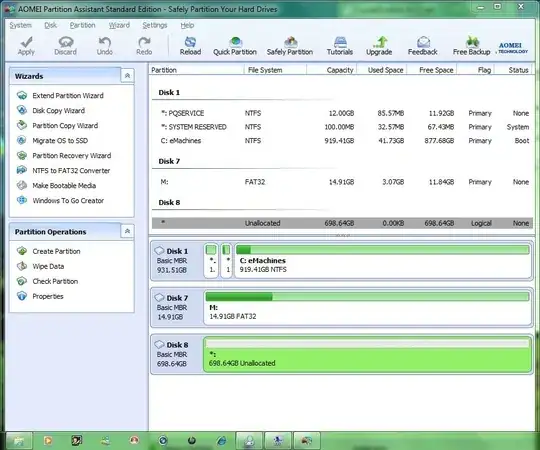Sort by the Partition column header

(197, 70)
